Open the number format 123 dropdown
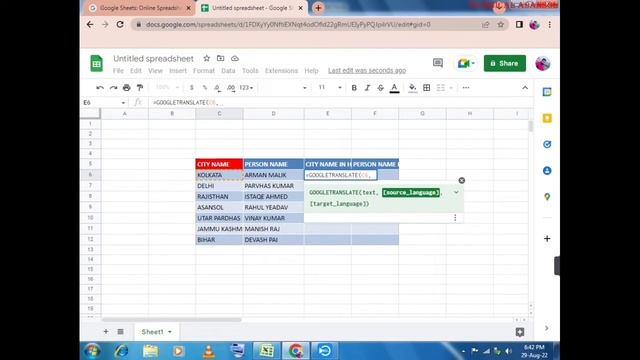This screenshot has width=640, height=360. click(246, 88)
